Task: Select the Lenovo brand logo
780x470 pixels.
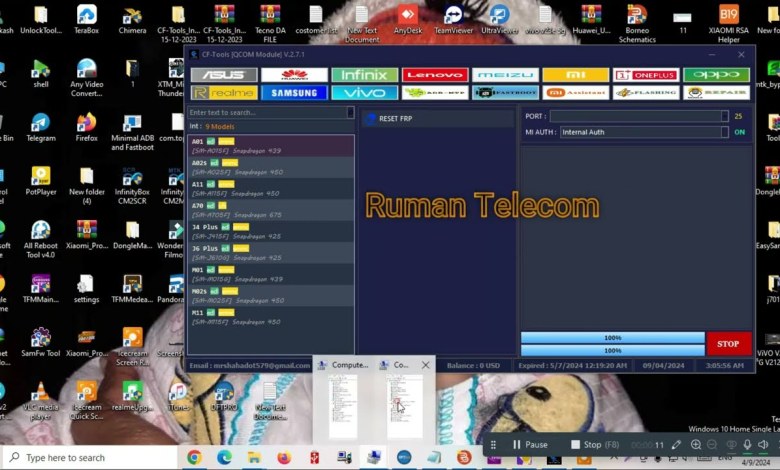Action: click(x=434, y=75)
